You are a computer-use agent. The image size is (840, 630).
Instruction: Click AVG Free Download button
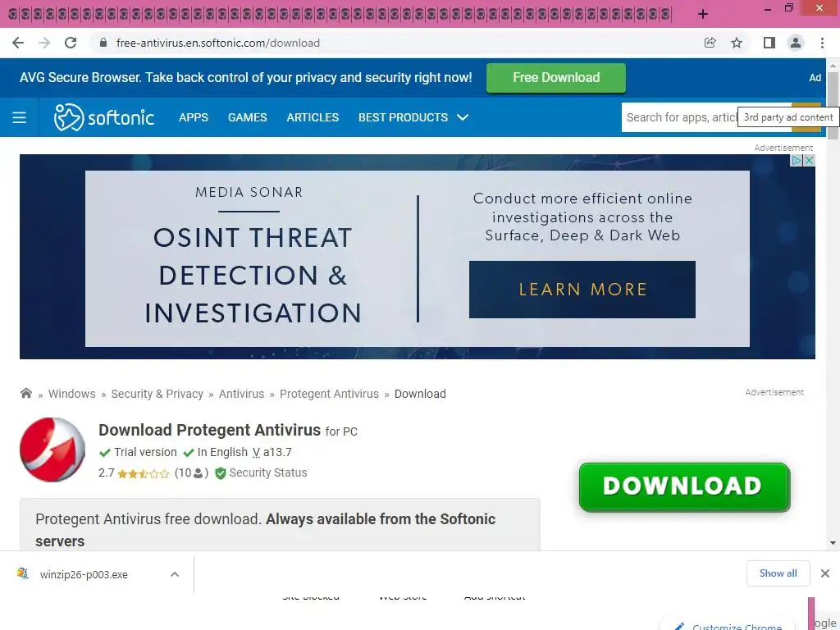click(x=556, y=78)
